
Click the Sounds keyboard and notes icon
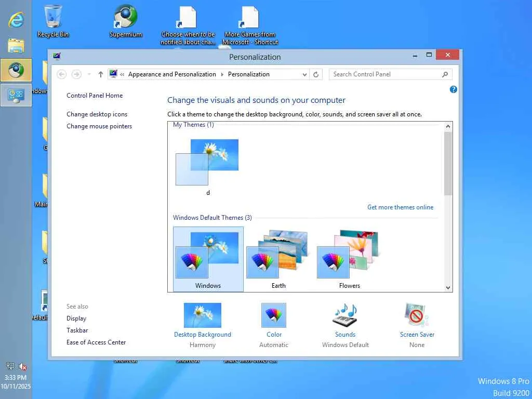(345, 315)
